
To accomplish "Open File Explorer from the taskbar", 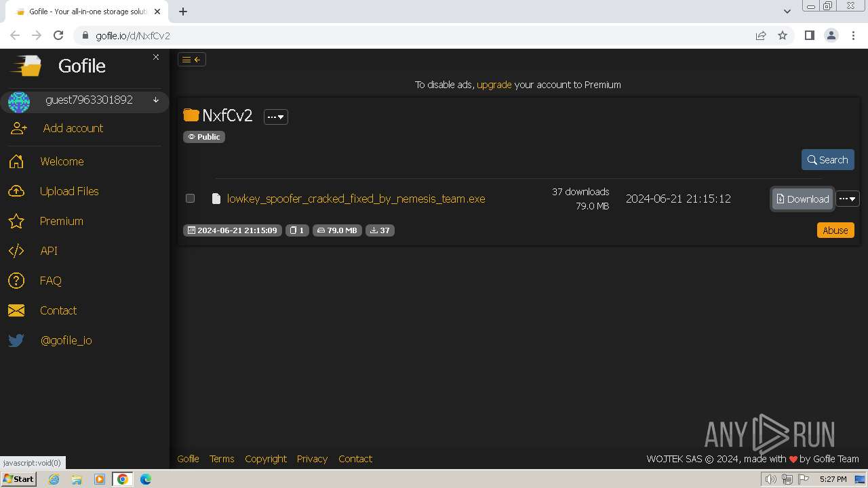I will pyautogui.click(x=77, y=479).
